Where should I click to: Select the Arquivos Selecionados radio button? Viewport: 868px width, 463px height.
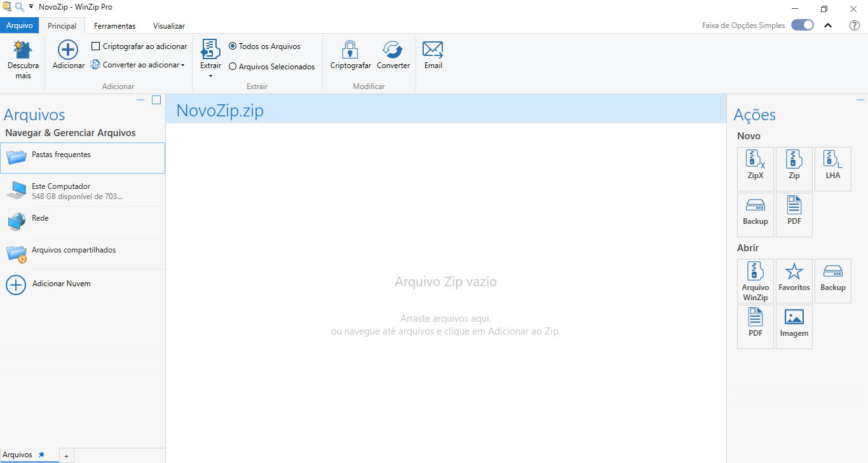[233, 66]
